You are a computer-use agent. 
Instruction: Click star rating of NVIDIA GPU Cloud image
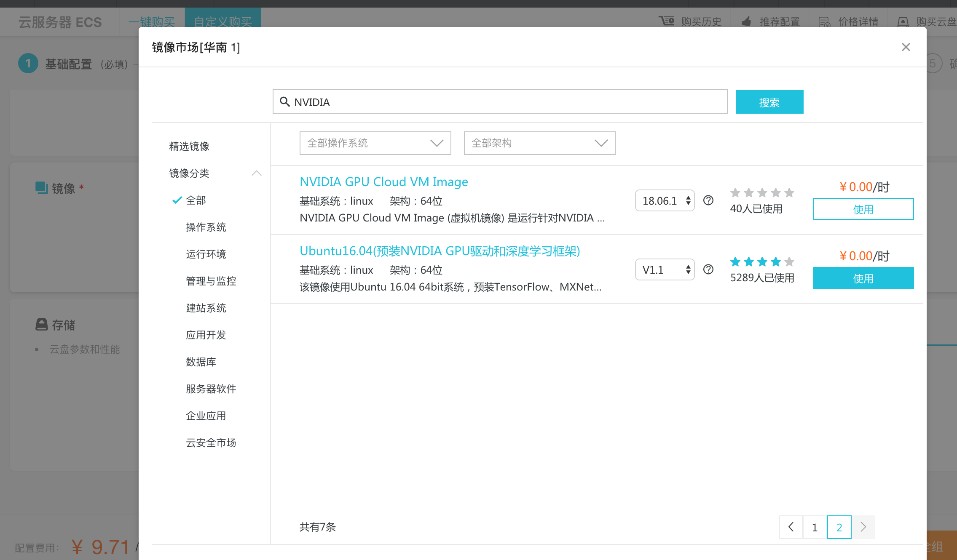pos(762,193)
